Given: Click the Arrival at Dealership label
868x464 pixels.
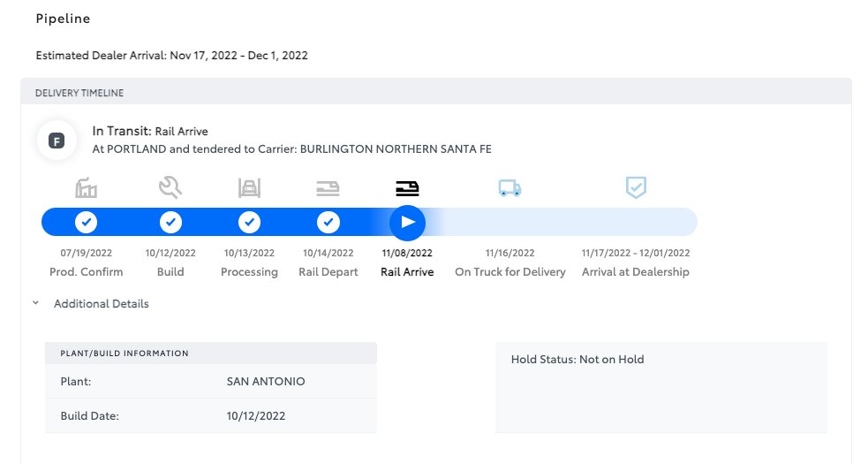Looking at the screenshot, I should 636,272.
